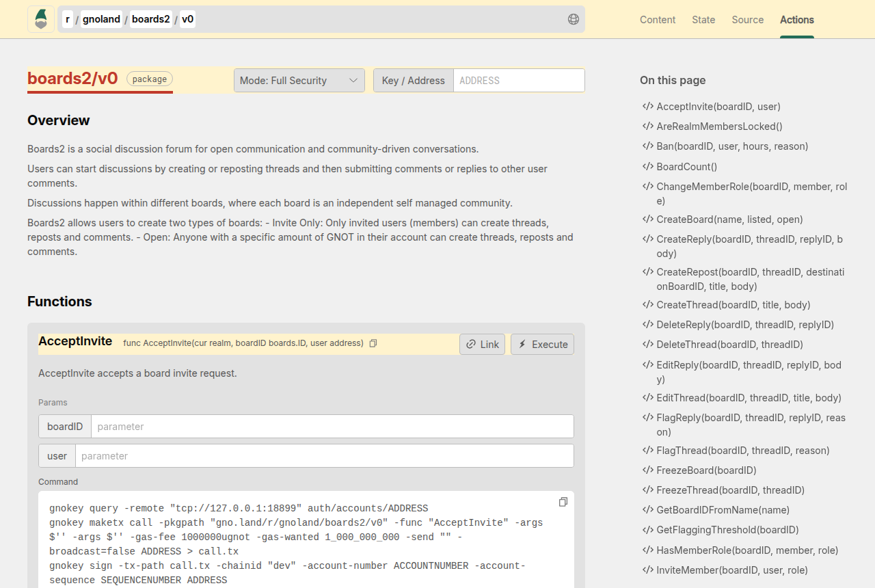Open ChangeMemberRole function link

[745, 193]
